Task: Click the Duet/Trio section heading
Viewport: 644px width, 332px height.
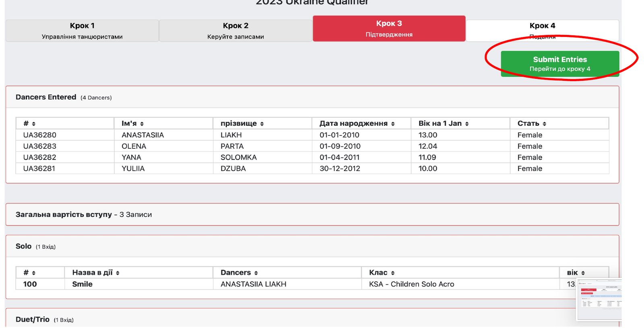Action: (33, 320)
